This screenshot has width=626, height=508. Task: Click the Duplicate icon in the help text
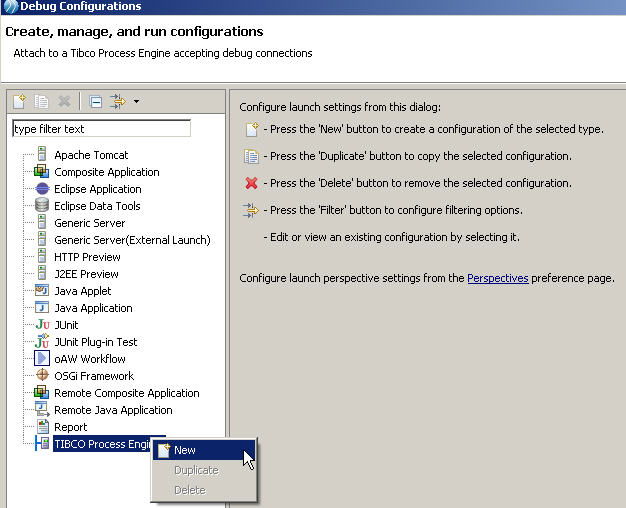pyautogui.click(x=251, y=156)
